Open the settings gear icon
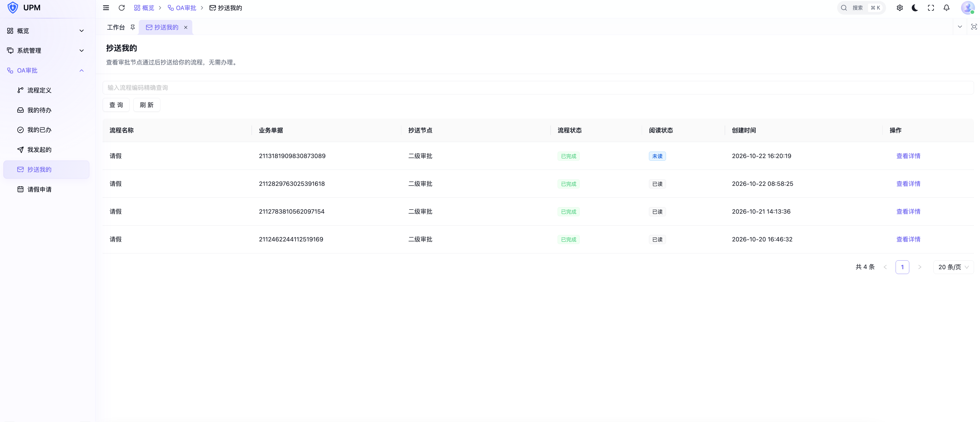Viewport: 980px width, 422px height. (900, 8)
